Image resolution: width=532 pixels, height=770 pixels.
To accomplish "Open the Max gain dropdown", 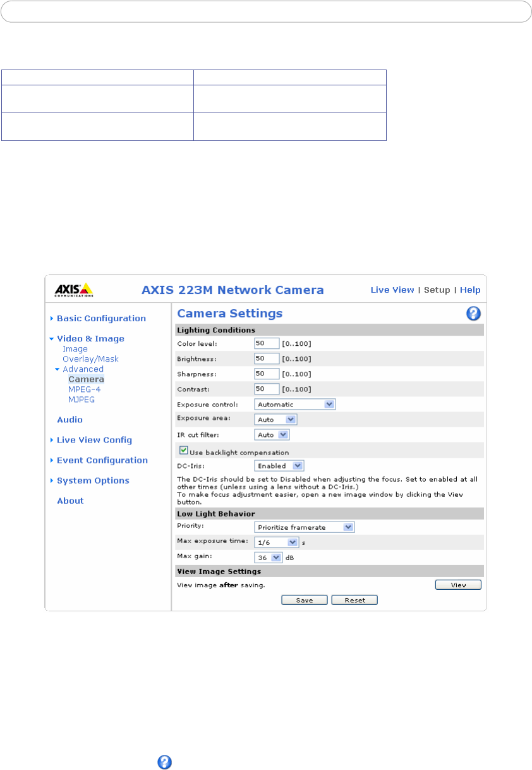I will (x=269, y=558).
